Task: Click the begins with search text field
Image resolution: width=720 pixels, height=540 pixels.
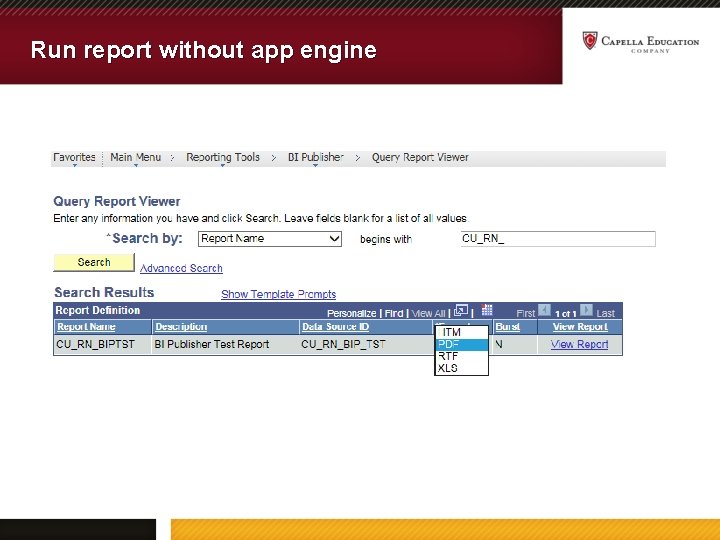Action: (x=558, y=239)
